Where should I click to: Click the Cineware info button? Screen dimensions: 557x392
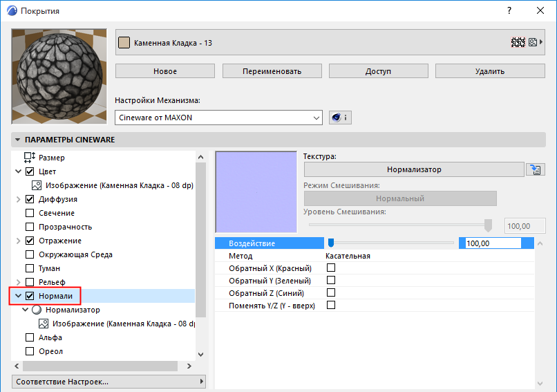click(x=340, y=118)
